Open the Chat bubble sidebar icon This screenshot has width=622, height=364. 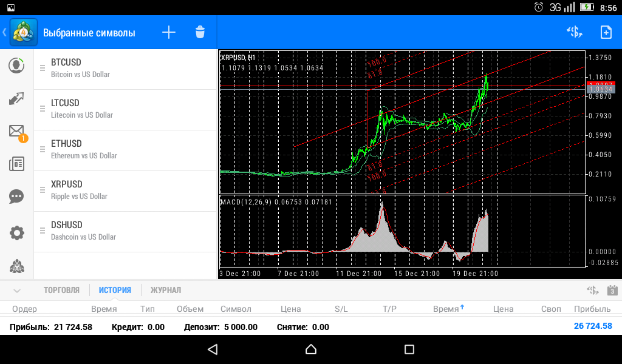(x=16, y=197)
